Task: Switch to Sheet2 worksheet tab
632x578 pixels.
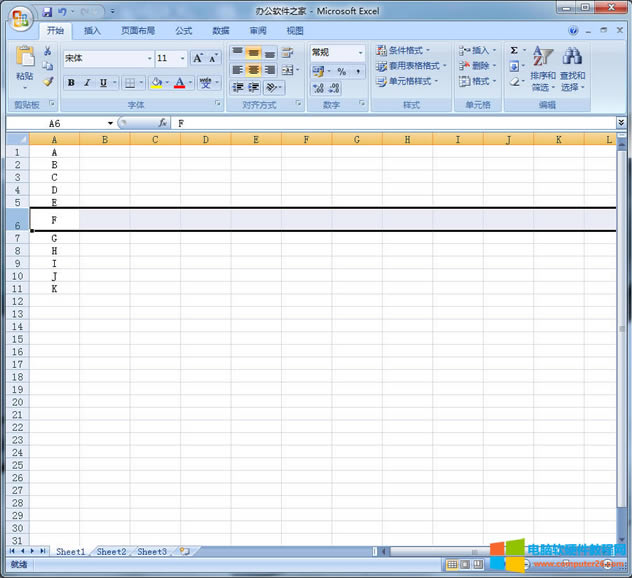Action: [x=111, y=551]
